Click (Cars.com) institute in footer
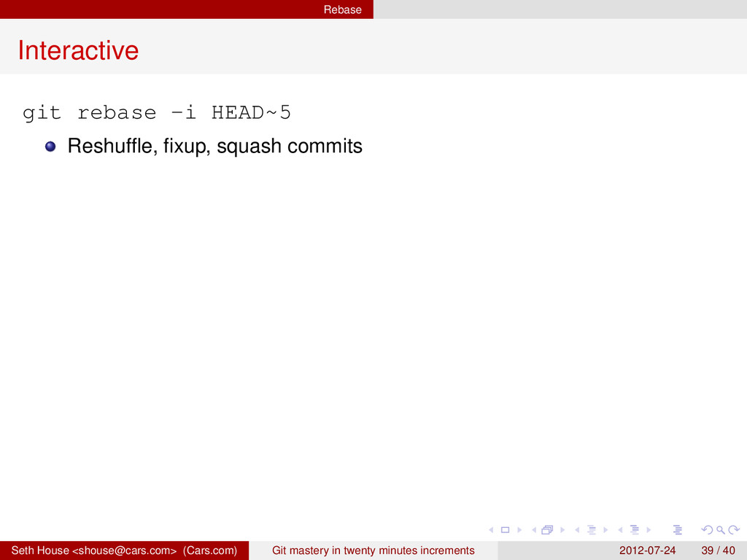Viewport: 747px width, 560px height. [x=210, y=551]
